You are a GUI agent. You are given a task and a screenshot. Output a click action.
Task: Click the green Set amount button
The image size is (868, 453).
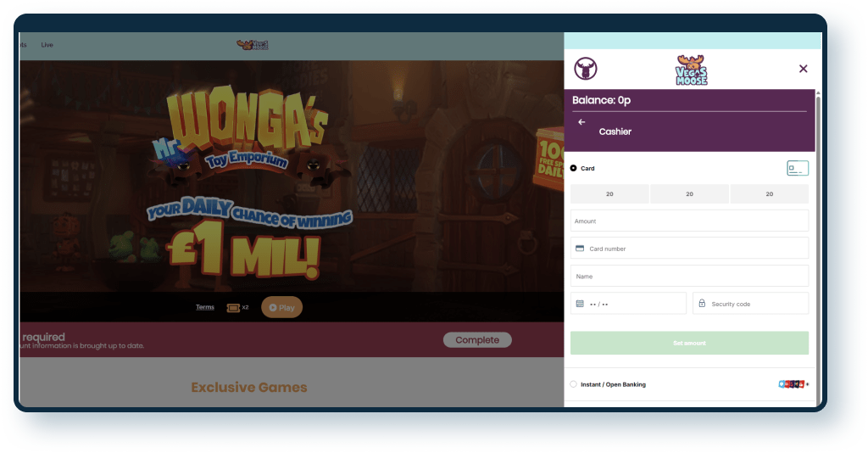click(689, 343)
